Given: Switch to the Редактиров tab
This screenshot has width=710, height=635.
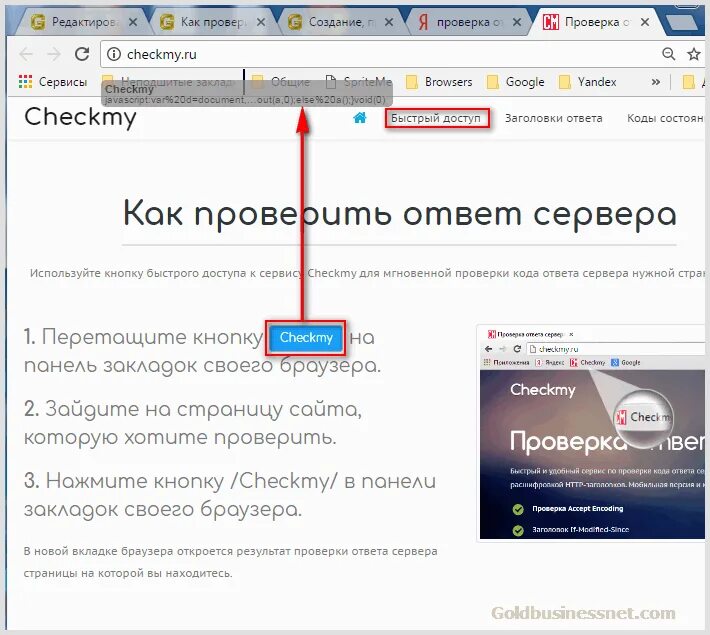Looking at the screenshot, I should (x=84, y=22).
